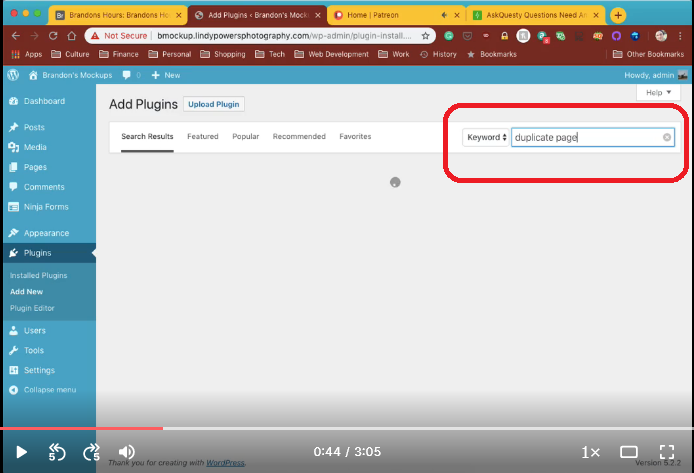This screenshot has height=473, width=694.
Task: Switch to the Popular tab
Action: coord(246,137)
